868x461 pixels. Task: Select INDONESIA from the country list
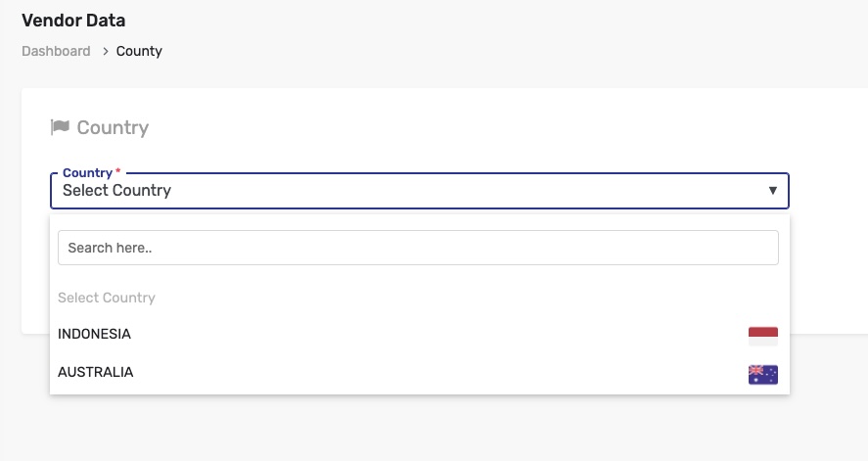click(391, 335)
